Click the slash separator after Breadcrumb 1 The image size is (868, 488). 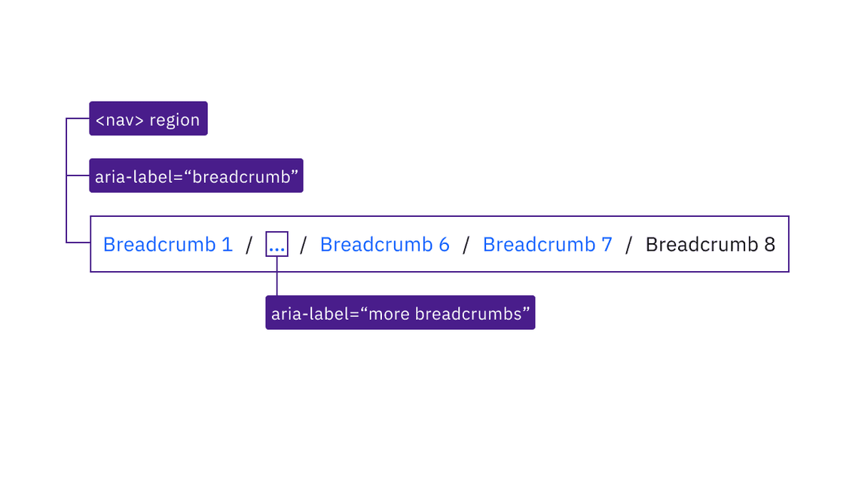click(249, 245)
